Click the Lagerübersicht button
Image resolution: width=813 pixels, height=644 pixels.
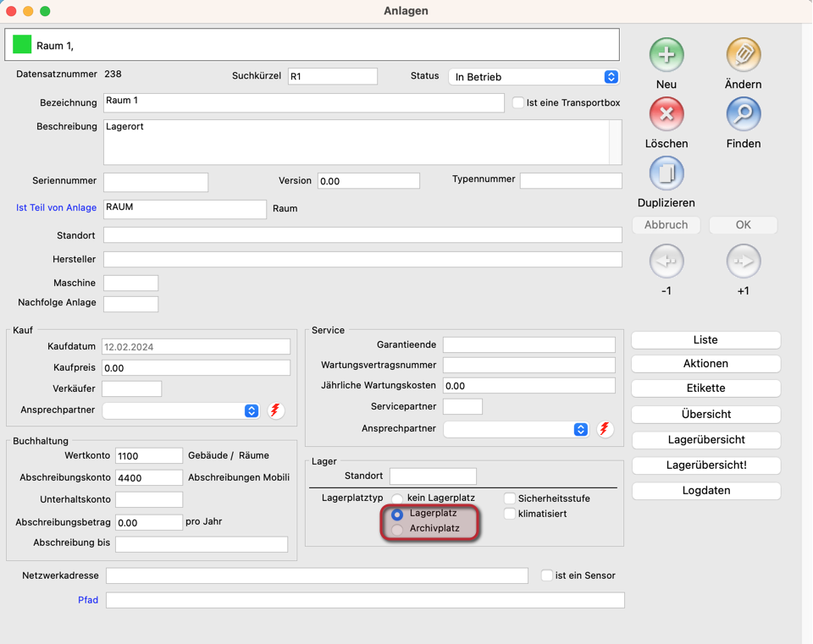pyautogui.click(x=705, y=439)
